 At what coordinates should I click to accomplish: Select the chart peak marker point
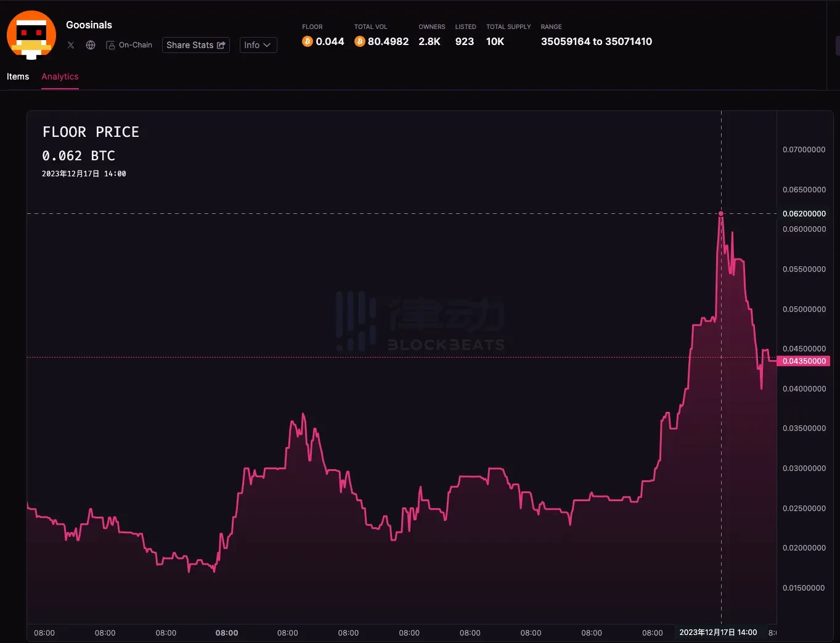click(721, 213)
